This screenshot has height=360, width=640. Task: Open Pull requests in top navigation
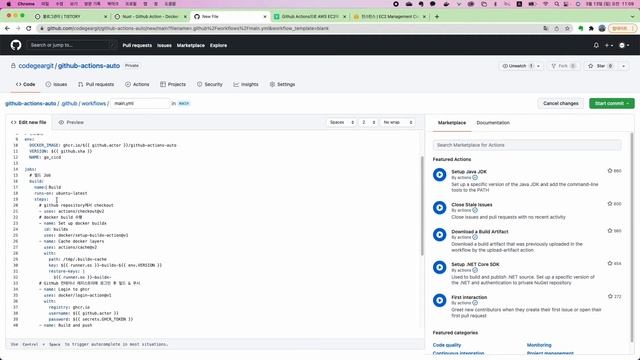point(137,45)
